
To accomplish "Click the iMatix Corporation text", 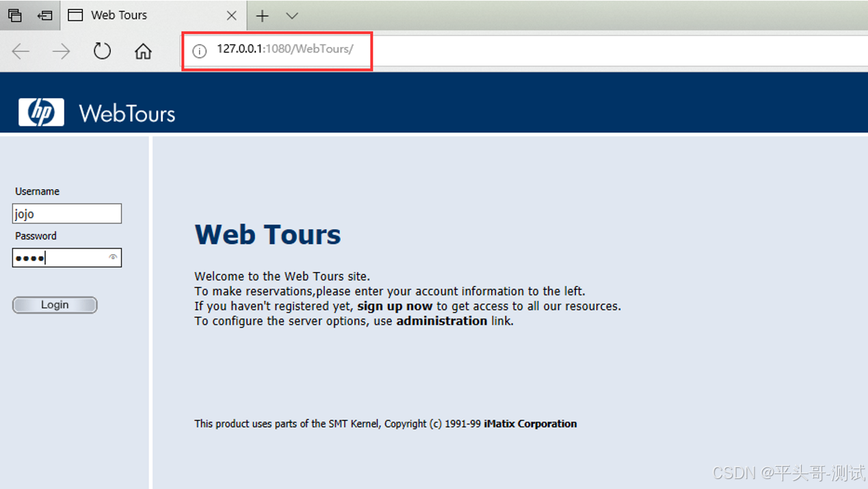I will tap(530, 424).
